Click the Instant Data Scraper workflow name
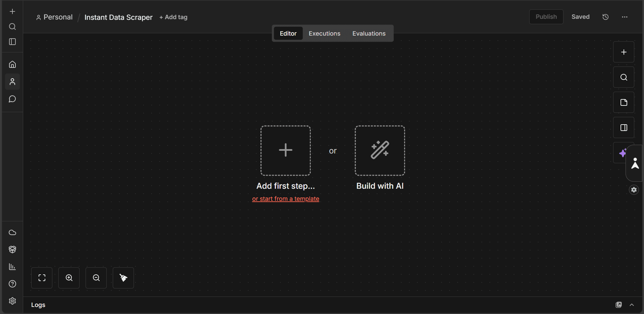The height and width of the screenshot is (314, 644). [118, 17]
